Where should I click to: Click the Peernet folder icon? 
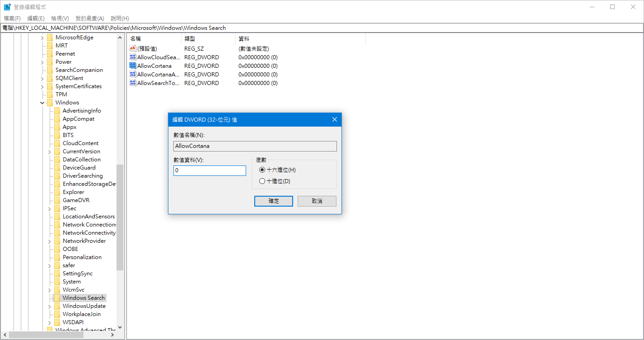tap(50, 54)
